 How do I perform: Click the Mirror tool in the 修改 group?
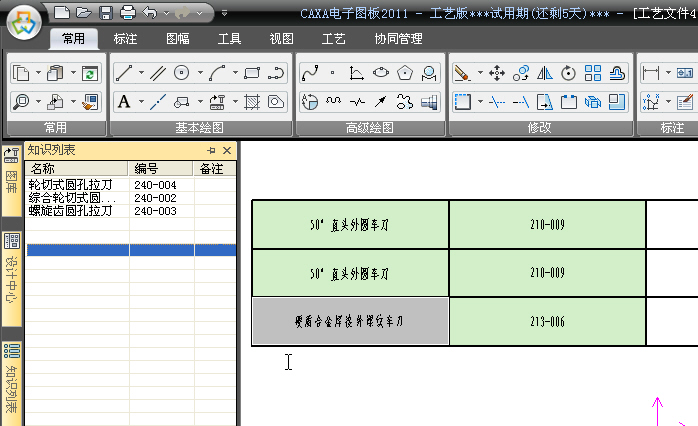click(545, 73)
